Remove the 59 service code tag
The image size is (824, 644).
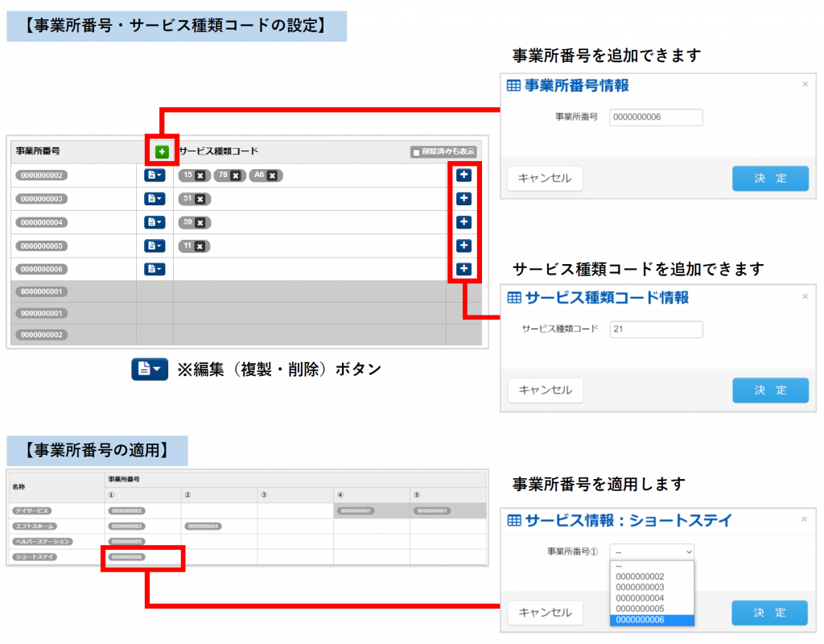(x=200, y=223)
